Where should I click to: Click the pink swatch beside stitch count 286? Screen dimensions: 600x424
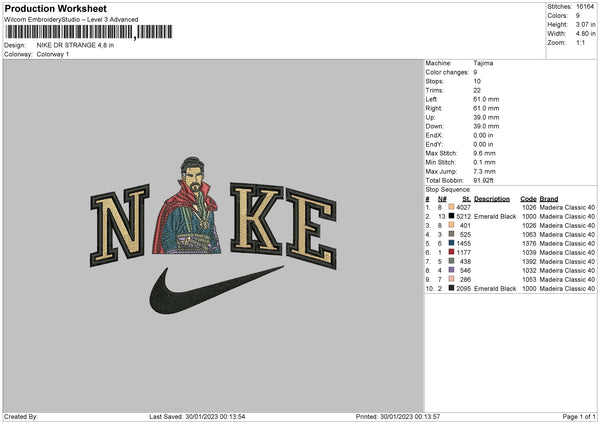(x=451, y=279)
